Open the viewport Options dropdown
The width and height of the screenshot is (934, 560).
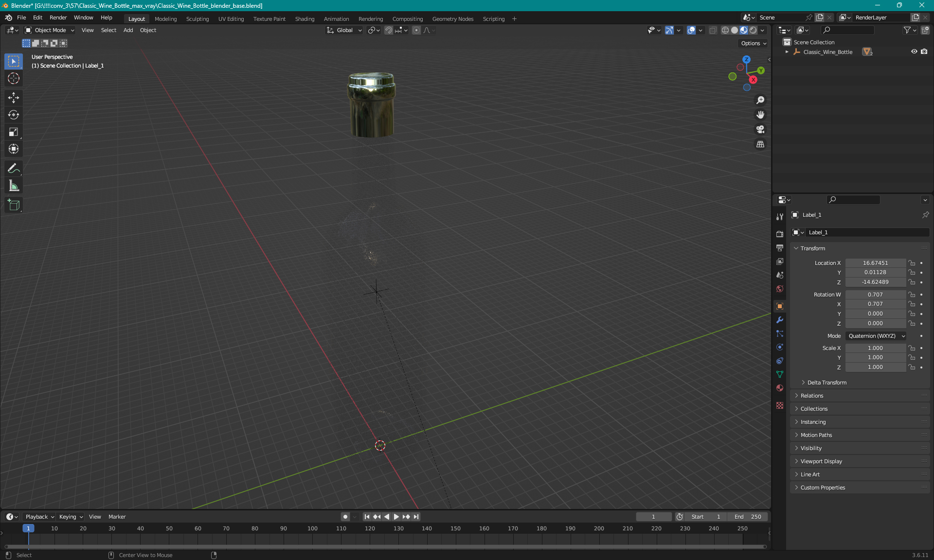[x=753, y=43]
